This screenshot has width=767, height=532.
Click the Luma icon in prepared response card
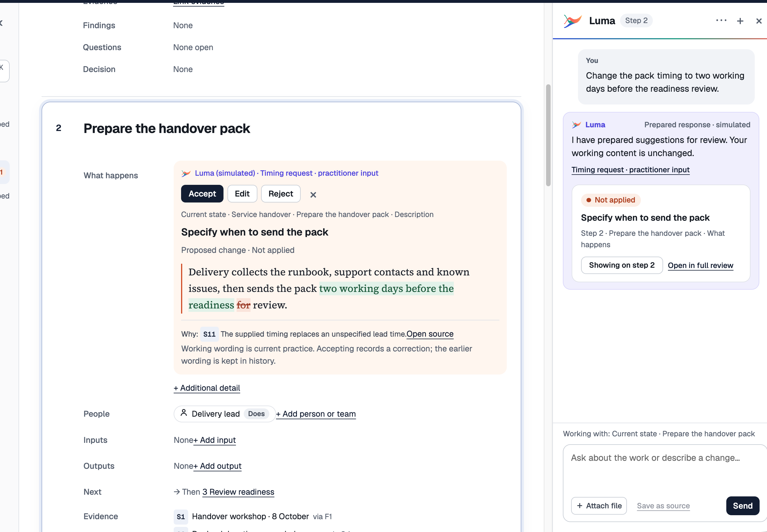point(577,125)
